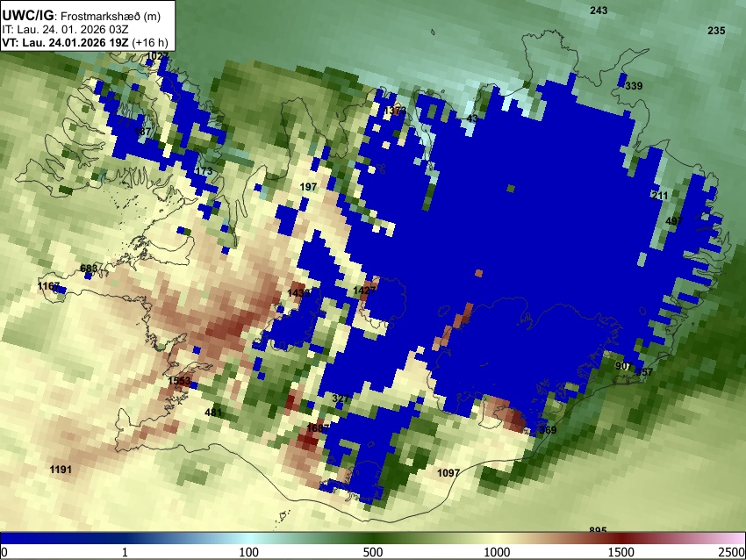Click the map value 1191

pyautogui.click(x=61, y=470)
